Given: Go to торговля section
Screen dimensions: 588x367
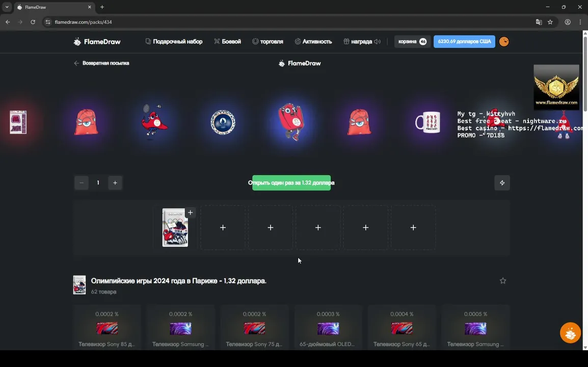Looking at the screenshot, I should tap(268, 42).
